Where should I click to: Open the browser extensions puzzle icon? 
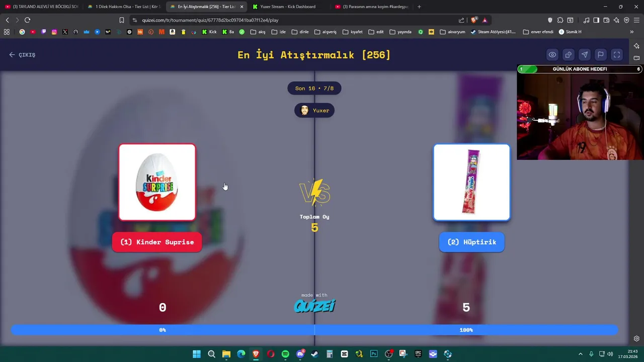click(560, 20)
